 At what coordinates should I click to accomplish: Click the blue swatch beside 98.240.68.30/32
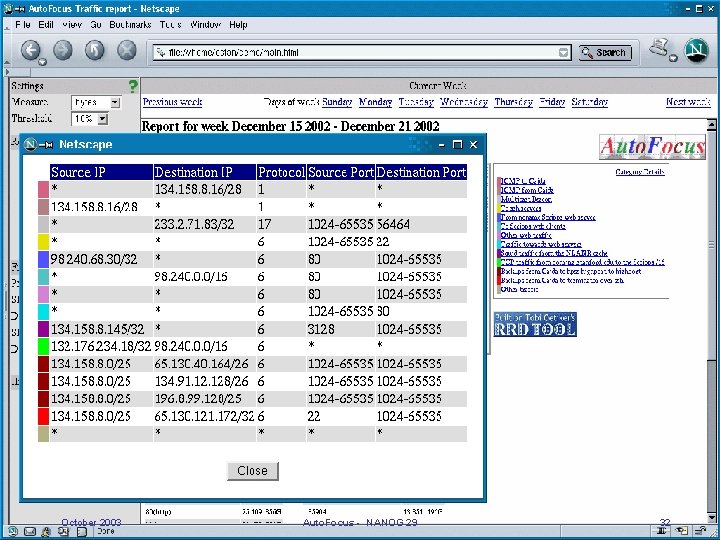tap(43, 259)
